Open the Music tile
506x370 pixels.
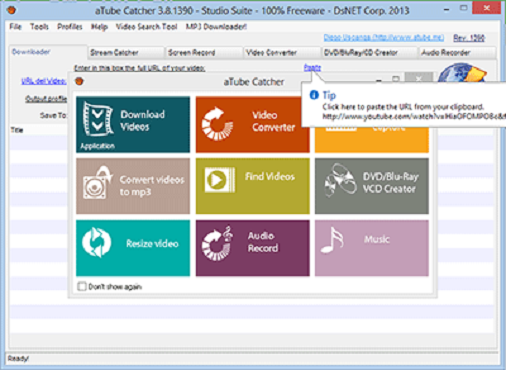pos(372,248)
